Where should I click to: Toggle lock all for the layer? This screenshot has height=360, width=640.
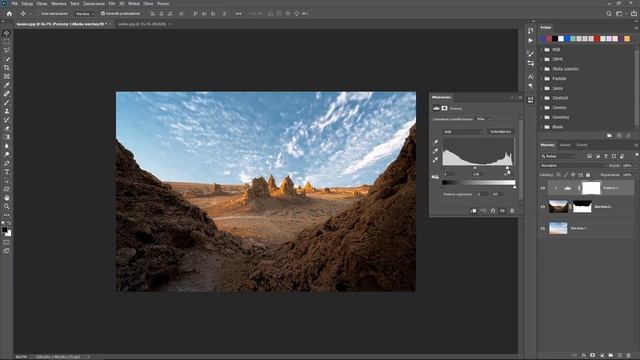[x=588, y=175]
